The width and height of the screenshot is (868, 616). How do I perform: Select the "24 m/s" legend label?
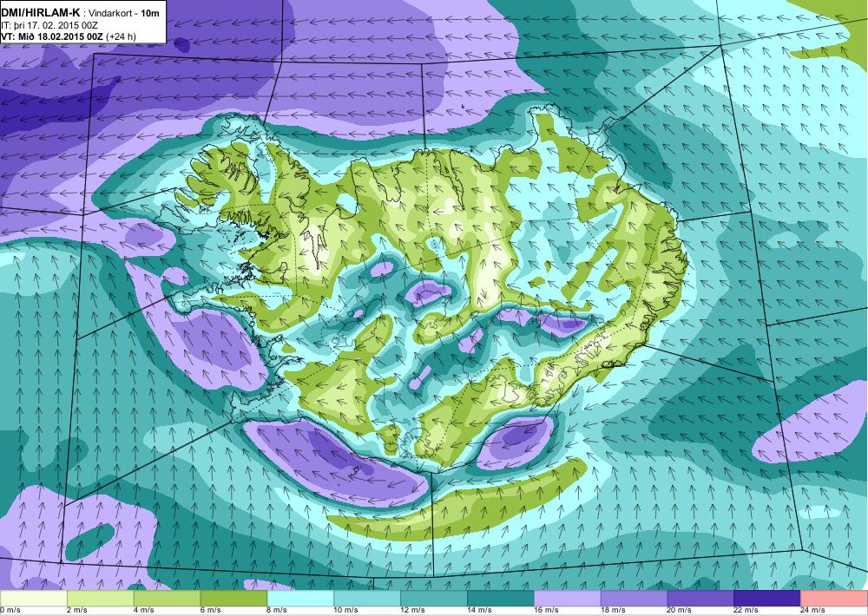point(812,611)
